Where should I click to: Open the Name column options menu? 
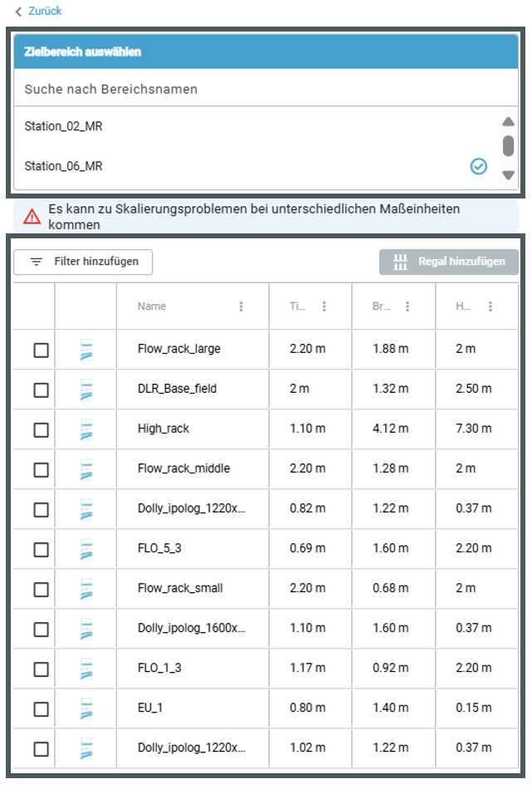point(242,306)
